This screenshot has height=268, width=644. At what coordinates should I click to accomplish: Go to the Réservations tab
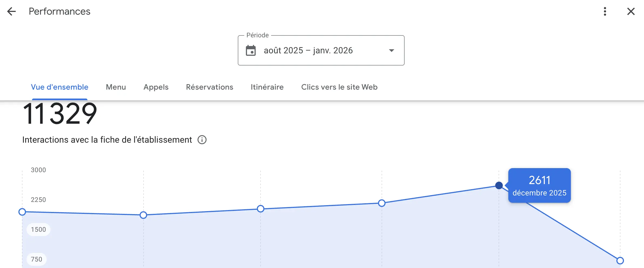(x=209, y=87)
